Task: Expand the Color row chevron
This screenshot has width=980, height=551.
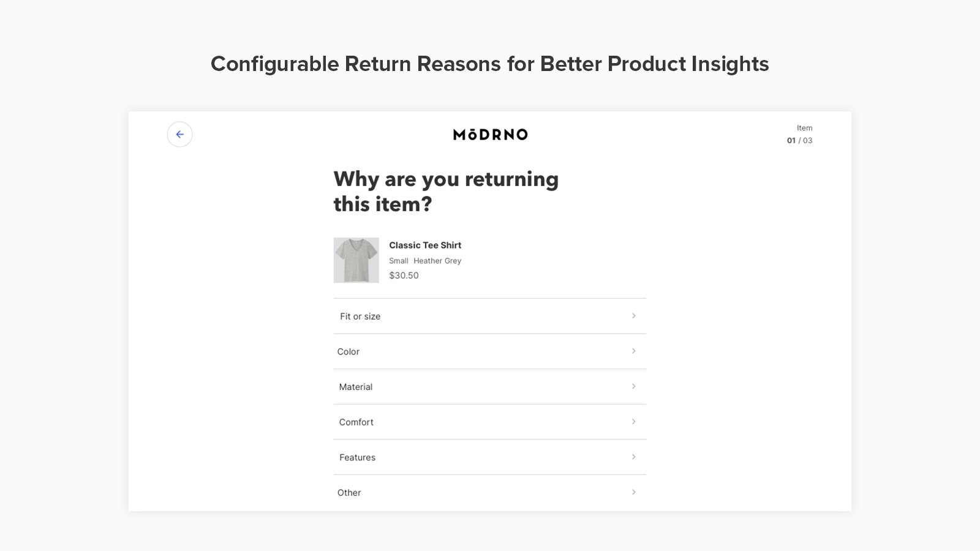Action: (633, 351)
